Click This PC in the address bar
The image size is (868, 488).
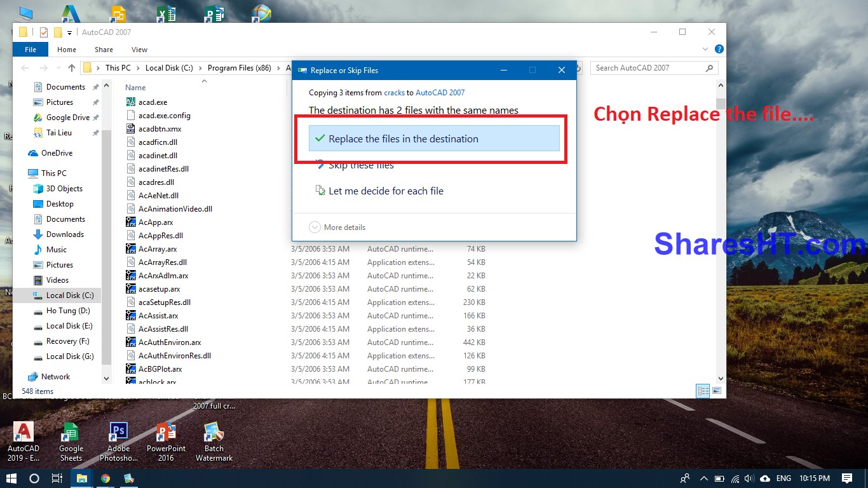pyautogui.click(x=118, y=68)
